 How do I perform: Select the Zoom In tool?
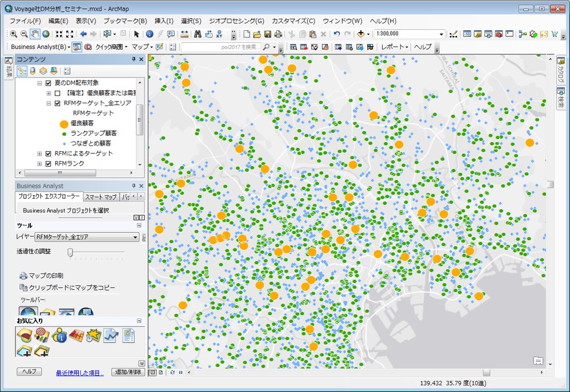click(x=14, y=34)
